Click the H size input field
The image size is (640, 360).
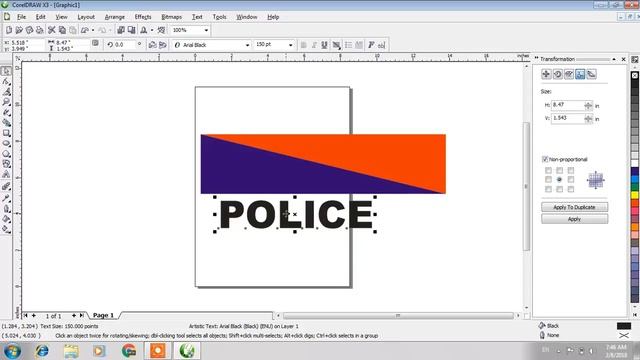568,105
